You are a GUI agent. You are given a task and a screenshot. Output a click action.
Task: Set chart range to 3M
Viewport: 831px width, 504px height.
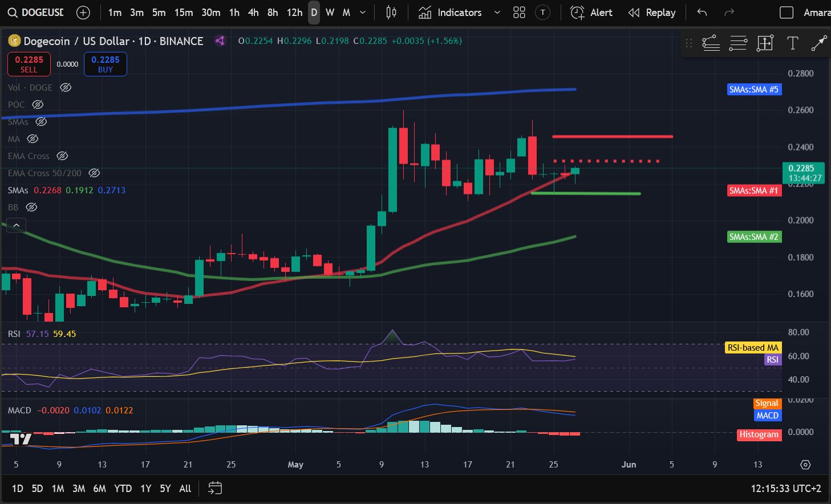point(79,488)
